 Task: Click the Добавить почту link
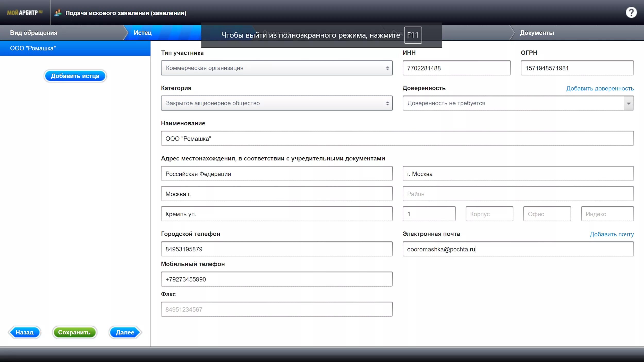612,234
